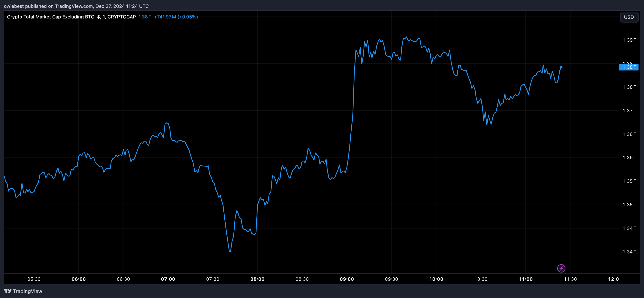Click the 08:00 time axis label
Screen dimensions: 644x298
pos(258,279)
